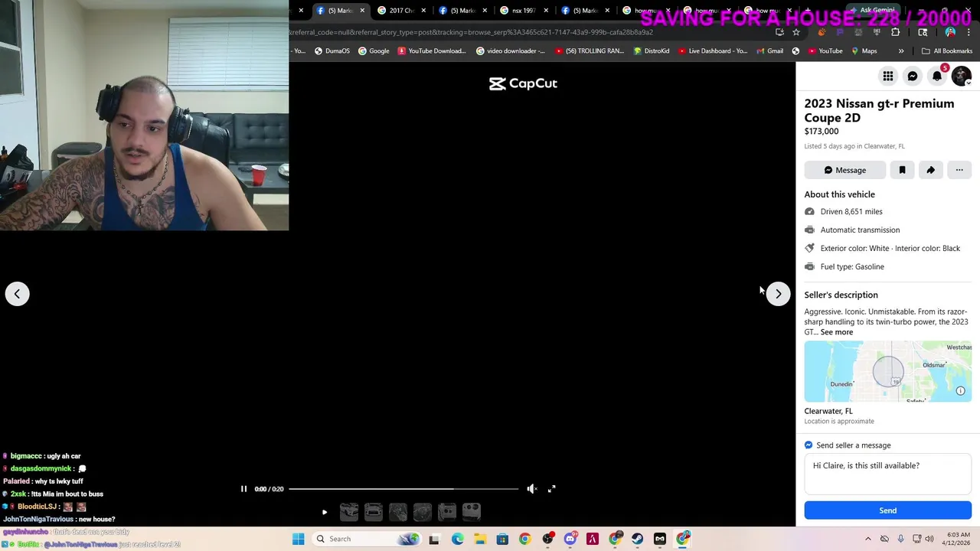
Task: Close the '2017 Ch' browser tab
Action: (x=423, y=11)
